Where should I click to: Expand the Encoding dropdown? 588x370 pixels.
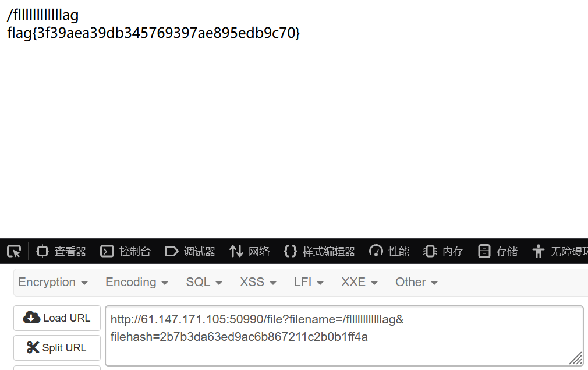pos(137,282)
